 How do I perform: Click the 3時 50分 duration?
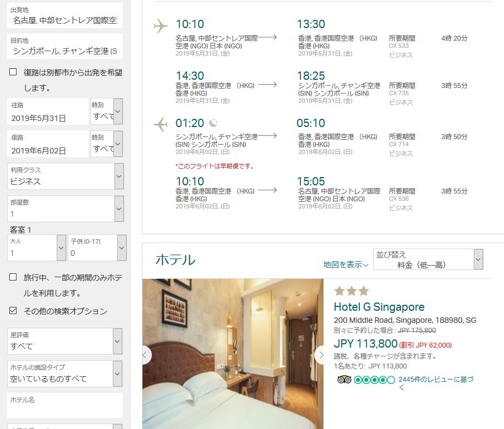[454, 137]
